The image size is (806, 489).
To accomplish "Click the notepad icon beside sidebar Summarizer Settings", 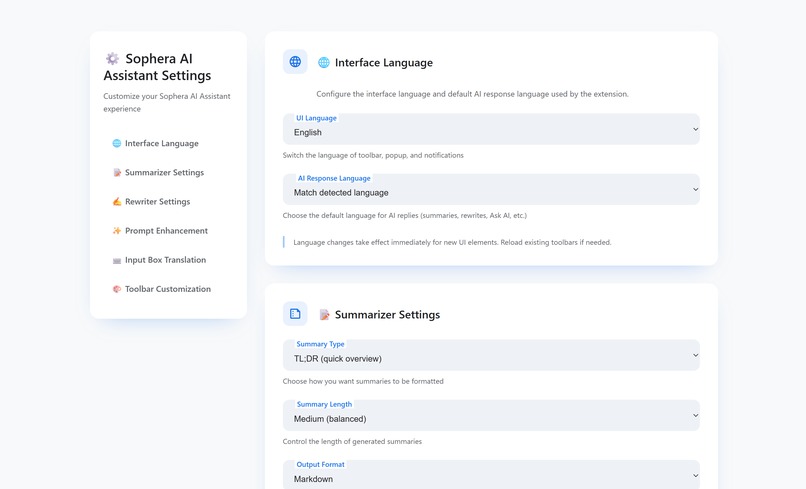I will tap(117, 172).
